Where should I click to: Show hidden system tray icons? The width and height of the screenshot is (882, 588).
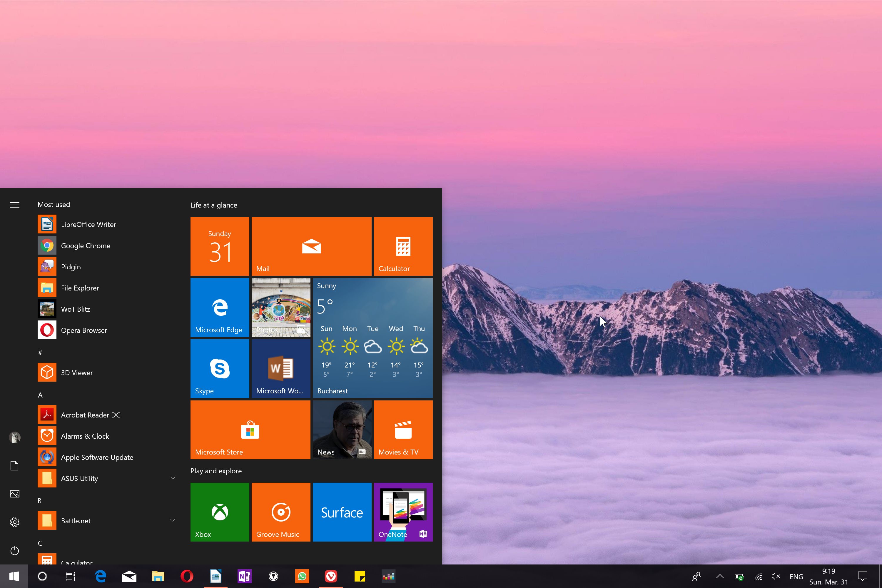720,576
